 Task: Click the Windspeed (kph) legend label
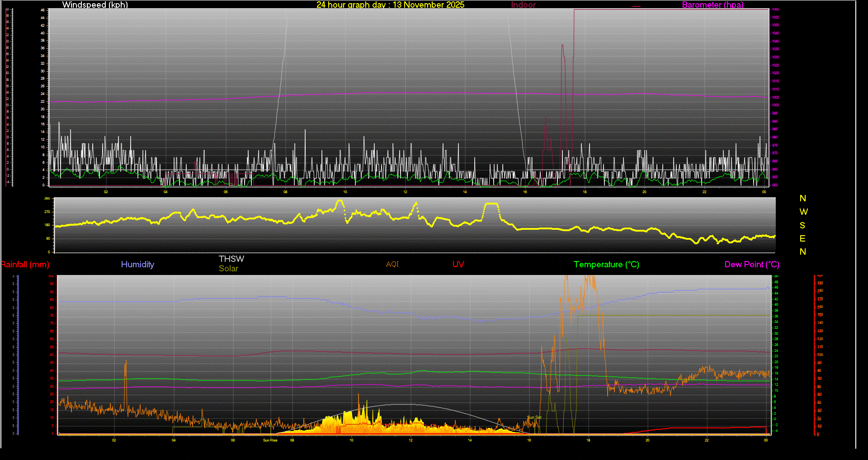95,5
